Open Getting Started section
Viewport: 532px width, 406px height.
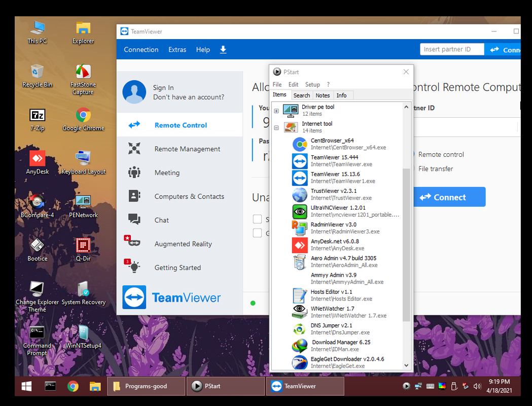180,267
